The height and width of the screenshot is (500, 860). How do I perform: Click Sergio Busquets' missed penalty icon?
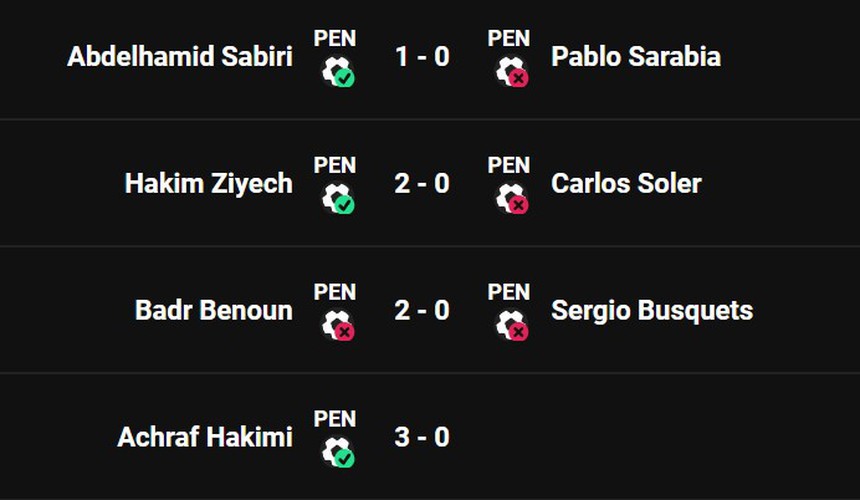[511, 325]
